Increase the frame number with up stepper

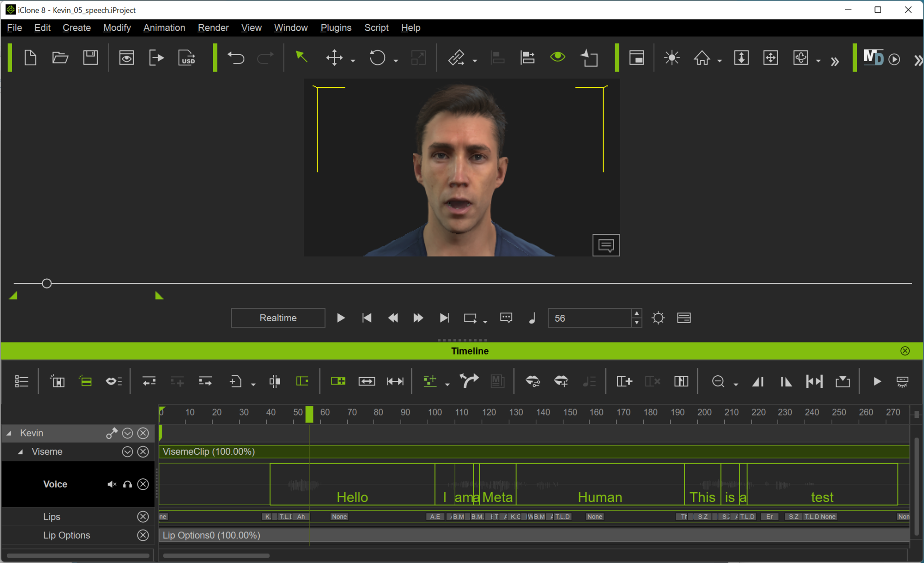(637, 313)
